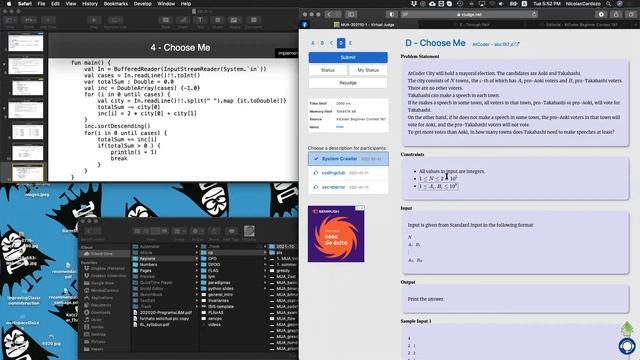Click the Semrush advertisement banner

click(336, 234)
